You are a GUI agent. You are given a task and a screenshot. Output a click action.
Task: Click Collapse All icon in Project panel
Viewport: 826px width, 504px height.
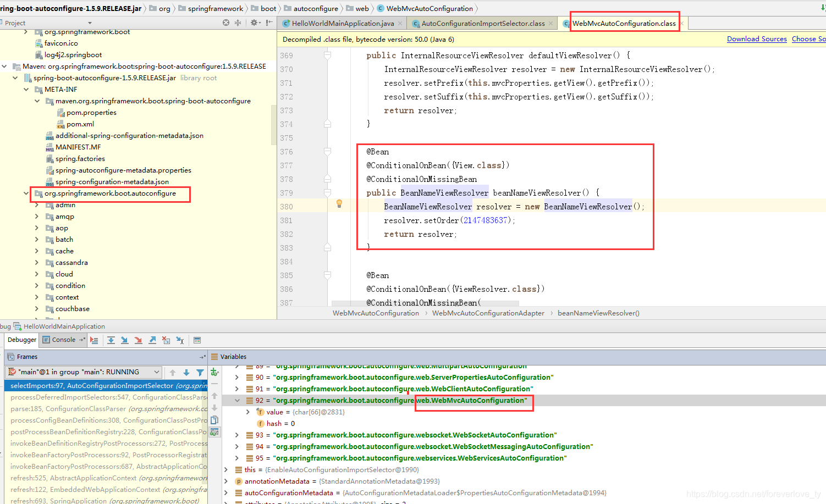(x=238, y=23)
